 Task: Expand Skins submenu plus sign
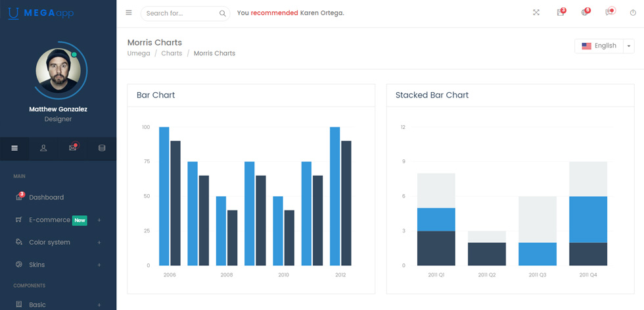(99, 265)
